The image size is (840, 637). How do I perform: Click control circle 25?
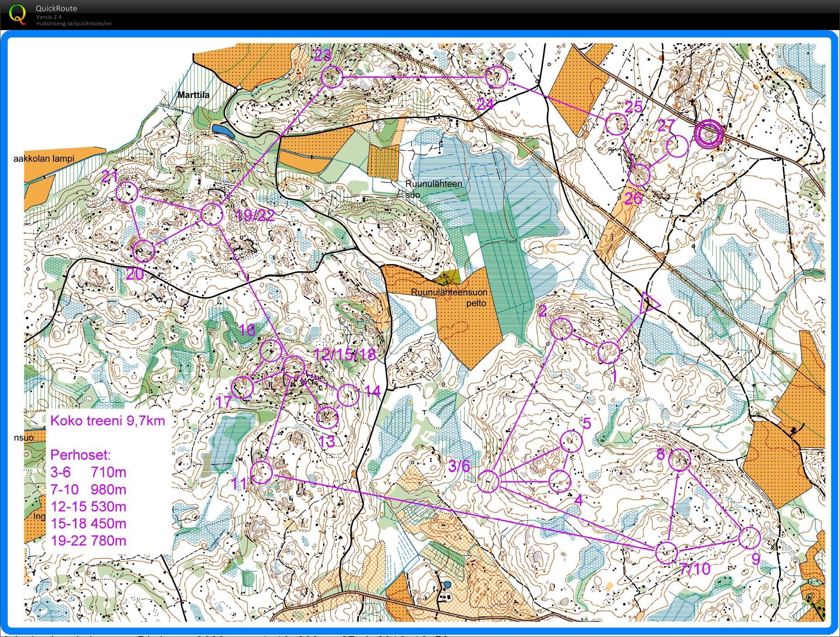(x=616, y=124)
